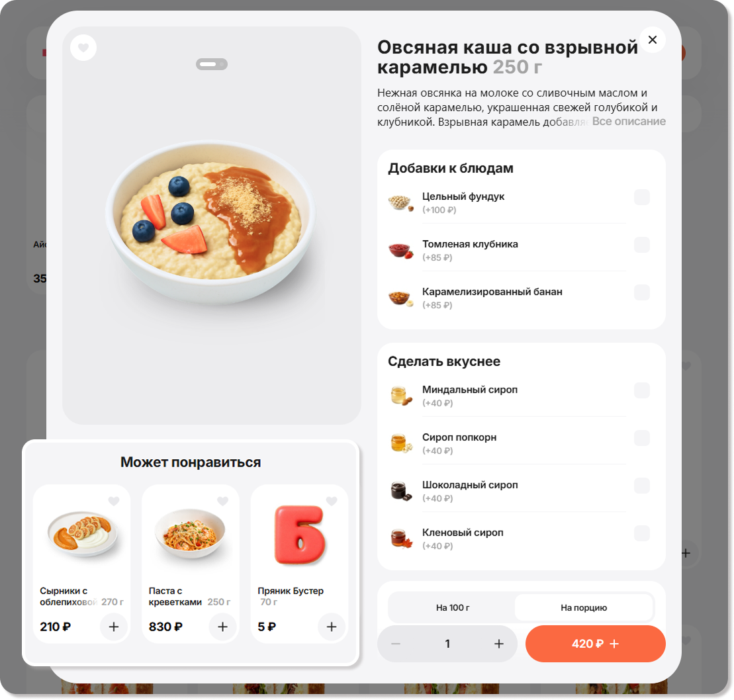Add to cart with the 420 ₽ button

tap(596, 644)
